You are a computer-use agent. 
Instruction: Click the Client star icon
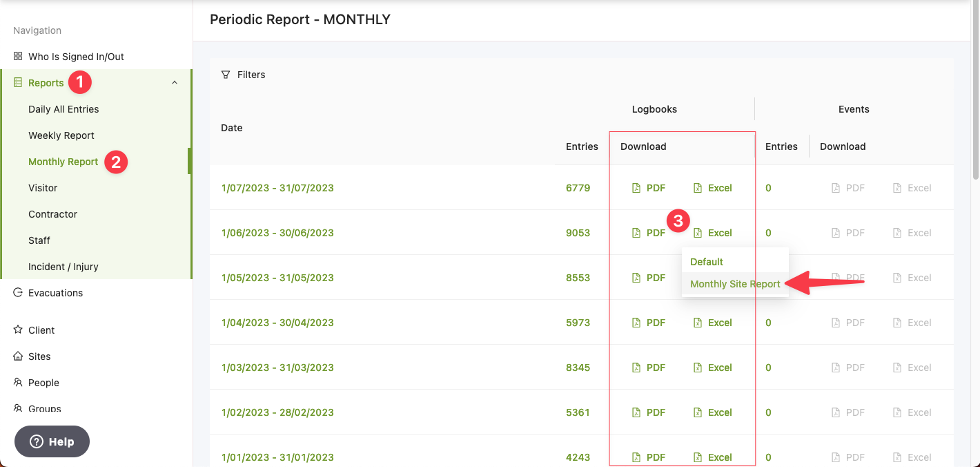18,330
